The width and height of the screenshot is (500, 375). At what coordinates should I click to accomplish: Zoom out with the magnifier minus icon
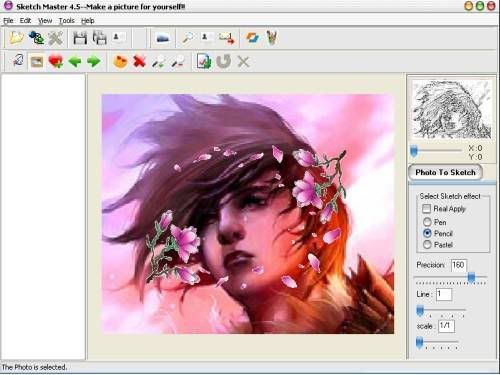coord(178,62)
